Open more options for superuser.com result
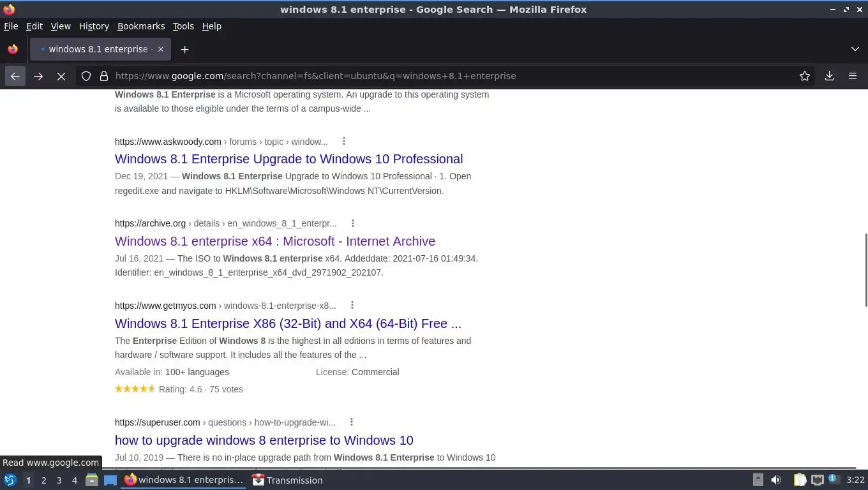This screenshot has height=490, width=868. pos(352,422)
